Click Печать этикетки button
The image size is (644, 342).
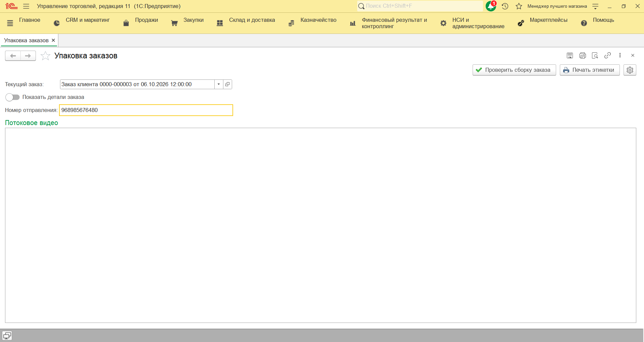click(590, 70)
